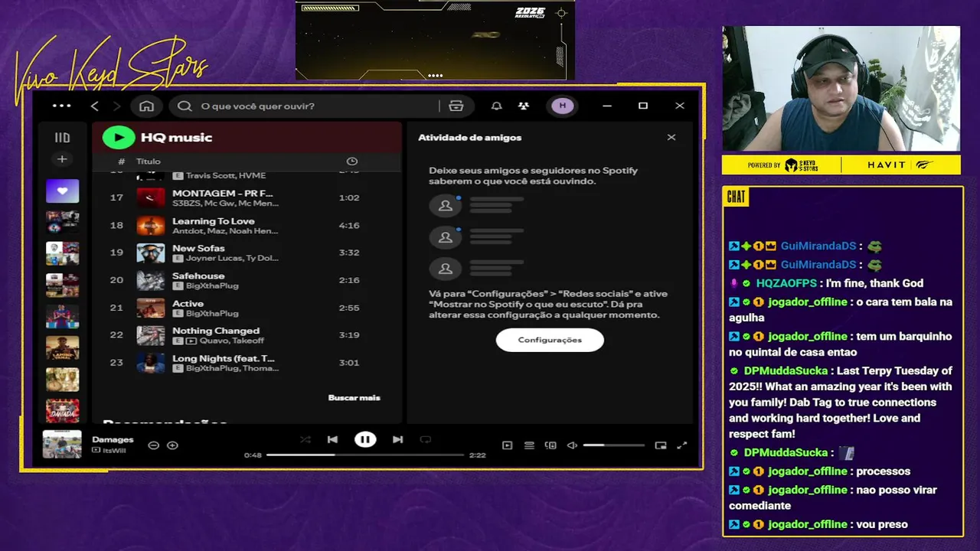The height and width of the screenshot is (551, 980).
Task: Select track Long Nights (feat. T...
Action: click(224, 359)
